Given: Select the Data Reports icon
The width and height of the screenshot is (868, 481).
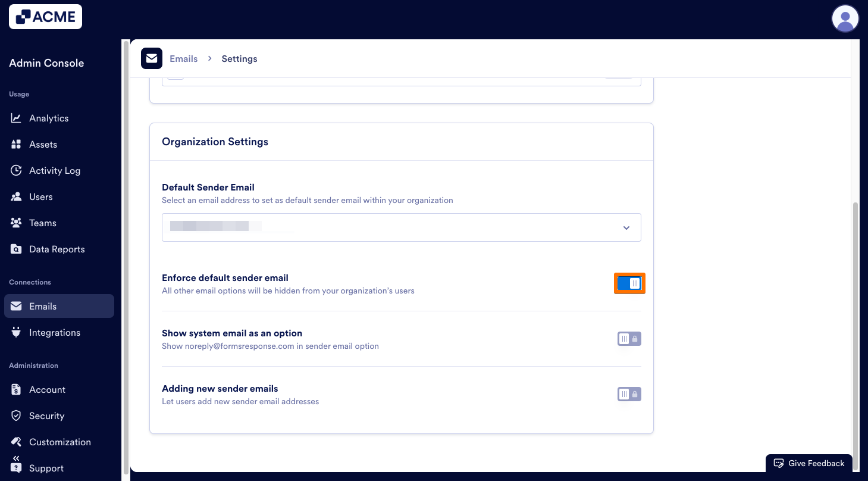Looking at the screenshot, I should click(x=17, y=249).
